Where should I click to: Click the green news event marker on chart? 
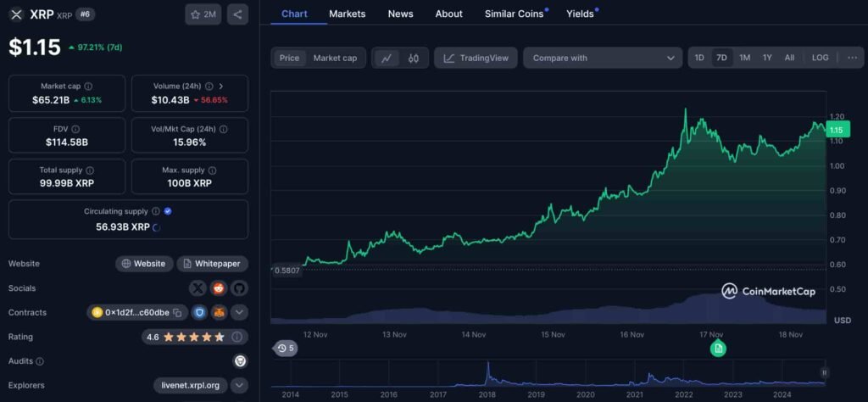tap(718, 349)
